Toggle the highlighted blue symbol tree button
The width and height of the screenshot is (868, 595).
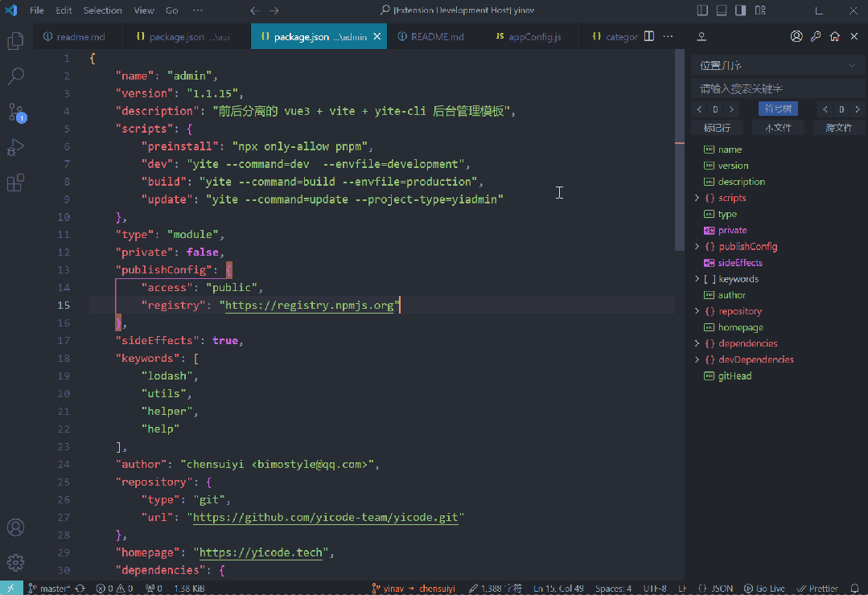[x=778, y=109]
